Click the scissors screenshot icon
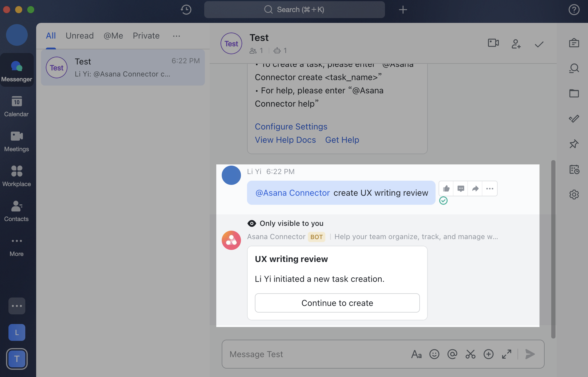The width and height of the screenshot is (588, 377). (x=470, y=354)
